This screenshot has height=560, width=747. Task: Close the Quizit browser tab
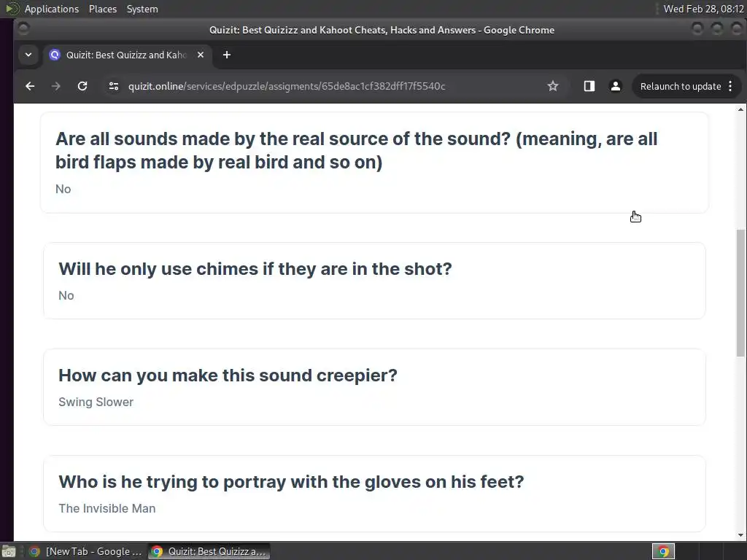tap(201, 55)
